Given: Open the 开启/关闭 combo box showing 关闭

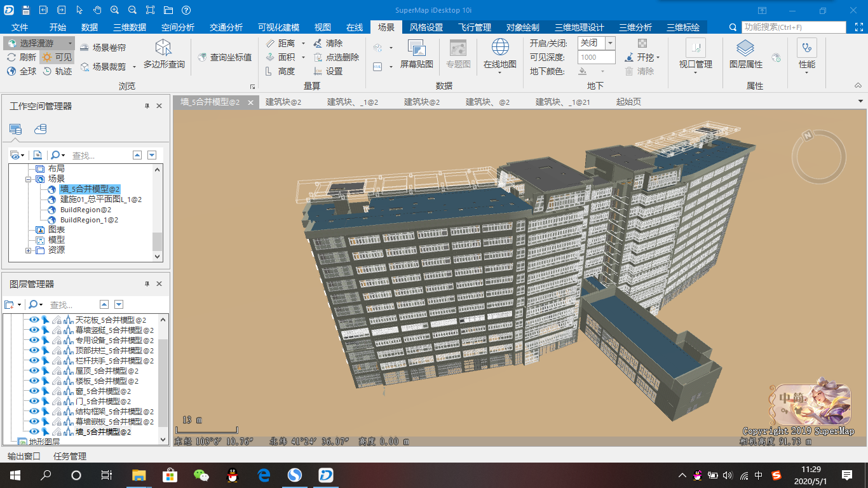Looking at the screenshot, I should pyautogui.click(x=596, y=43).
